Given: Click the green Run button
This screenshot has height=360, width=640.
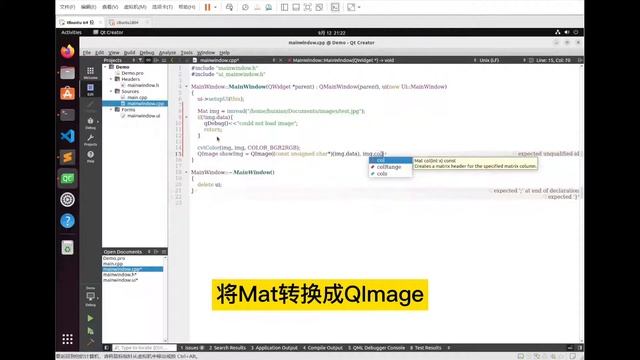Looking at the screenshot, I should 90,318.
